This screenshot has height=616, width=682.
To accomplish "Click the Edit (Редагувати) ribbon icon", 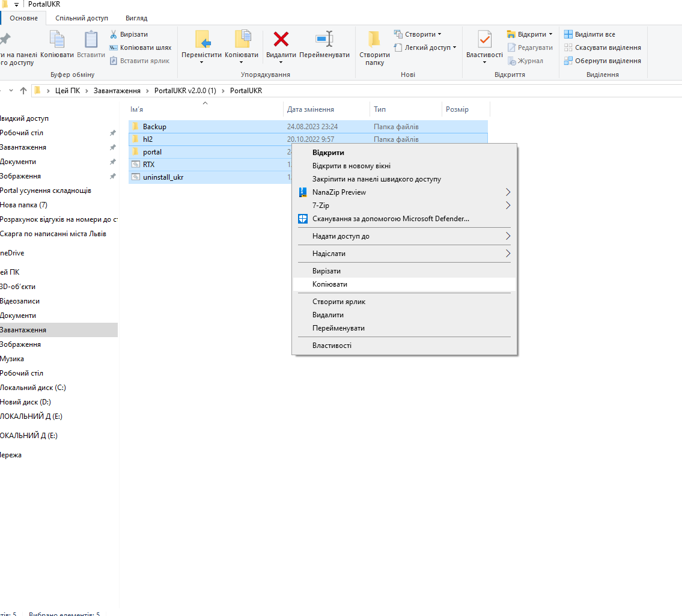I will 511,47.
